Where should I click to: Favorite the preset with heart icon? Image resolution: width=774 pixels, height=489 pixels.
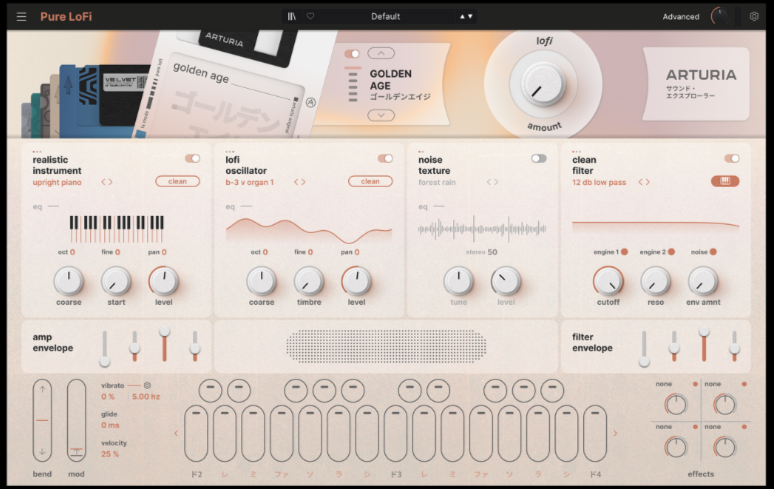310,16
